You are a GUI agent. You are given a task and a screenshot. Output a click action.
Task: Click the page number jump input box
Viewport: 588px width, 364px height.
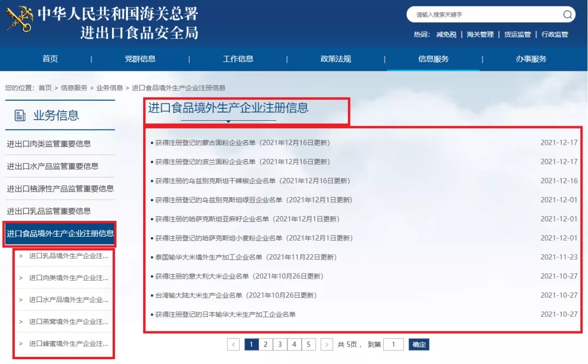click(394, 344)
